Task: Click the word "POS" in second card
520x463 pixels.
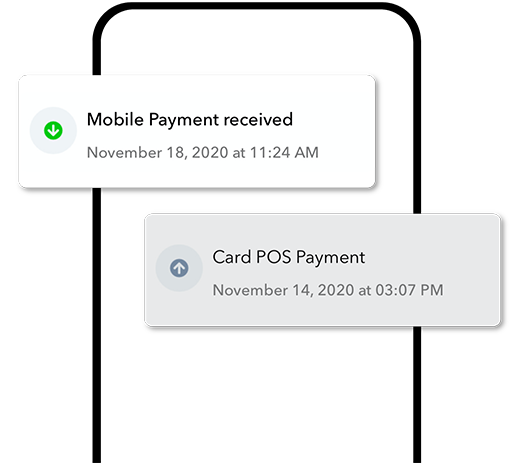Action: pos(273,257)
